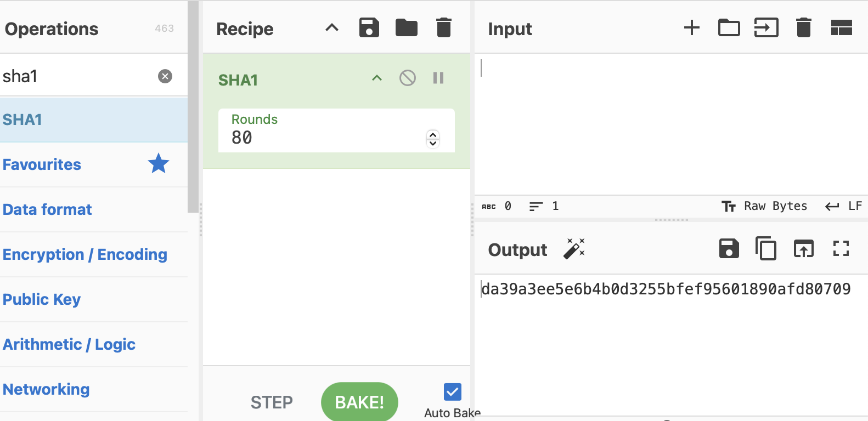Set a breakpoint on SHA1 operation
This screenshot has width=868, height=421.
coord(438,78)
